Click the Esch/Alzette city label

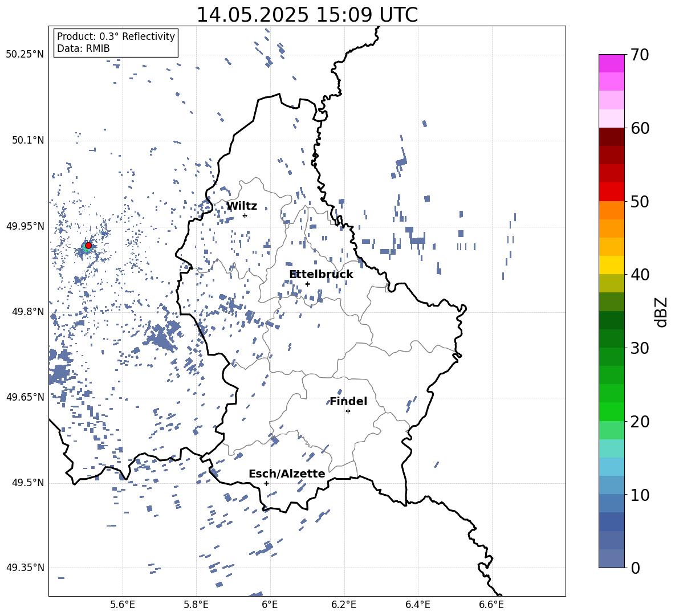[x=287, y=474]
